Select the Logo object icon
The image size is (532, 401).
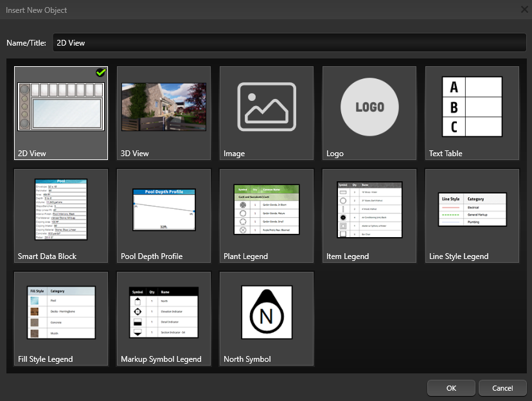point(369,107)
